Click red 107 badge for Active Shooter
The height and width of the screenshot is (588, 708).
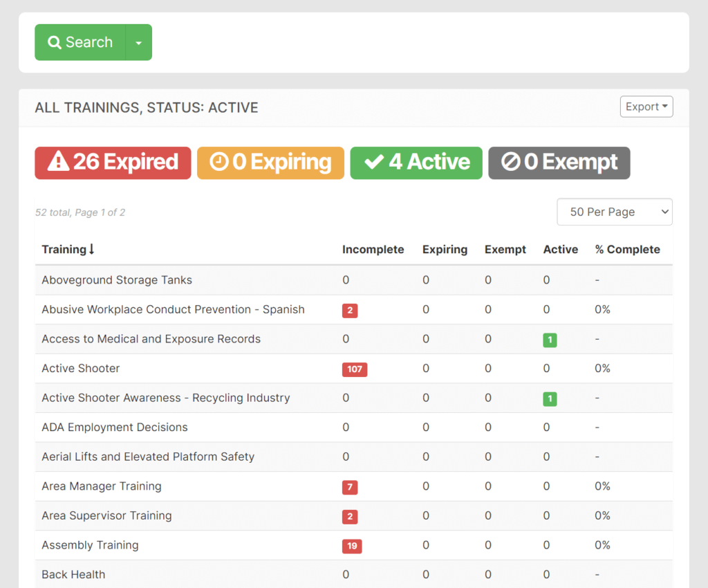pos(354,369)
